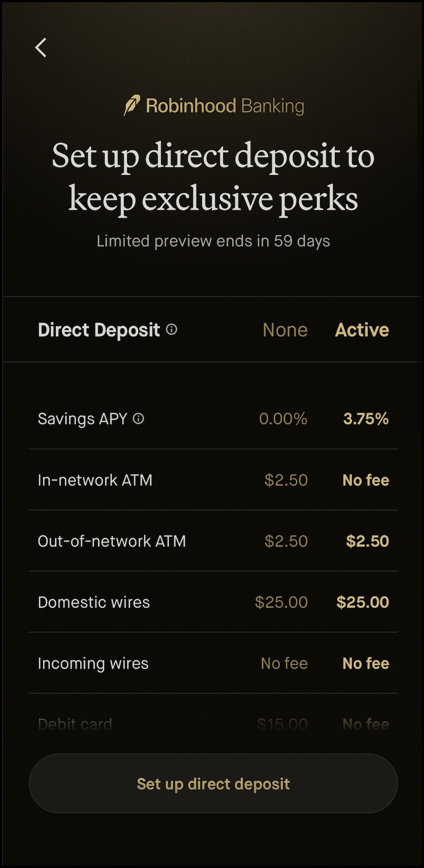Viewport: 424px width, 868px height.
Task: Click the Robinhood feather logo
Action: (132, 105)
